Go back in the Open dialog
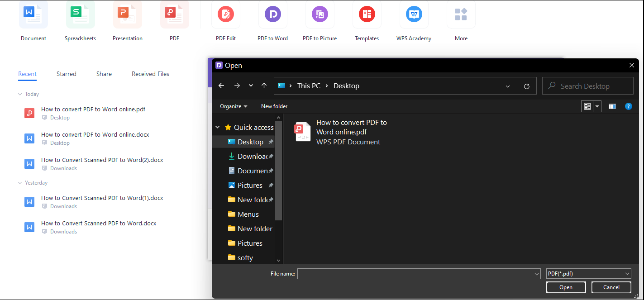 point(221,86)
